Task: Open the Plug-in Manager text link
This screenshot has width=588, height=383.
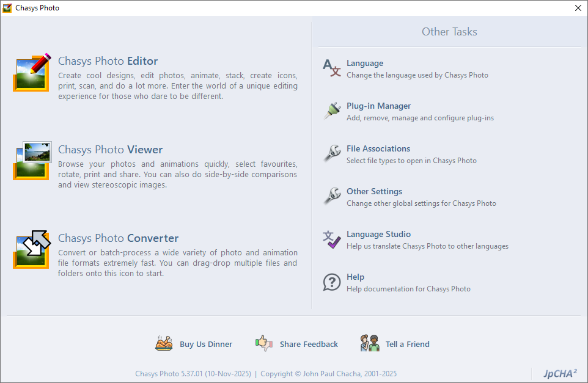Action: (x=378, y=106)
